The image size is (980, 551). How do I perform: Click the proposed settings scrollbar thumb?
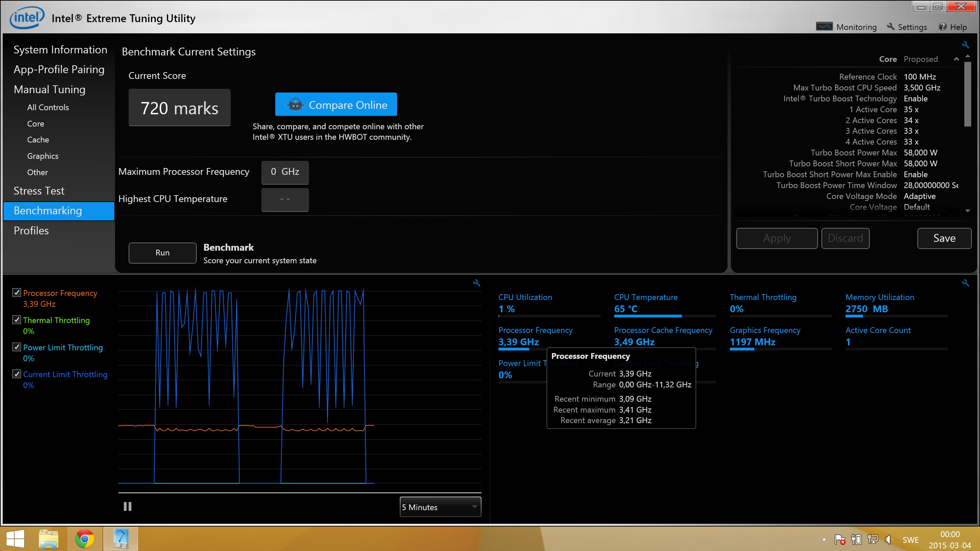967,94
